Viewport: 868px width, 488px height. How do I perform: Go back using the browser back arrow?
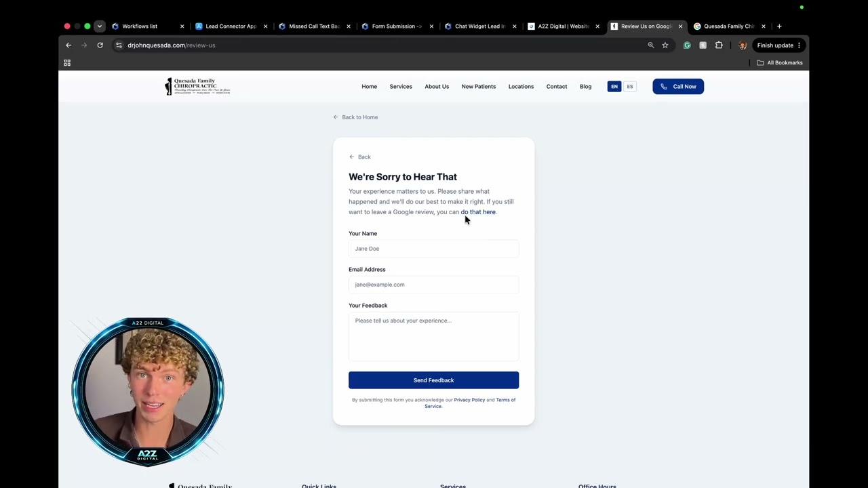(x=68, y=45)
